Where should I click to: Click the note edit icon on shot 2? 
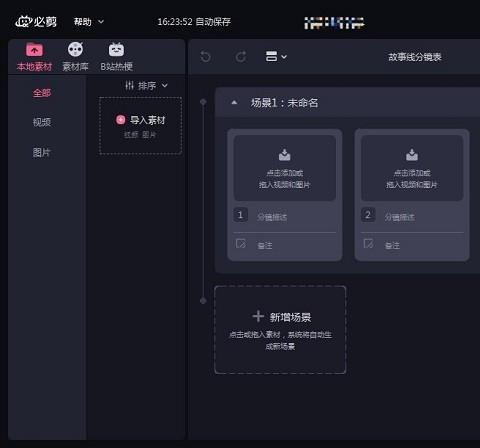[x=368, y=244]
